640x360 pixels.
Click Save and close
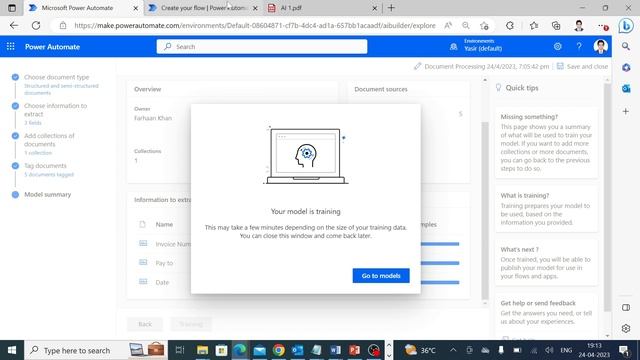tap(582, 66)
